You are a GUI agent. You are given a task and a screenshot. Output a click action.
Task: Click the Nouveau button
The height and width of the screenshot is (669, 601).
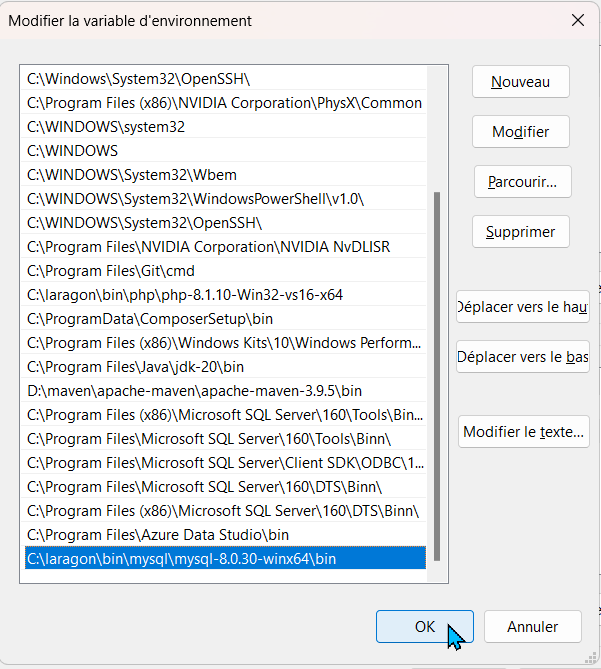click(520, 82)
